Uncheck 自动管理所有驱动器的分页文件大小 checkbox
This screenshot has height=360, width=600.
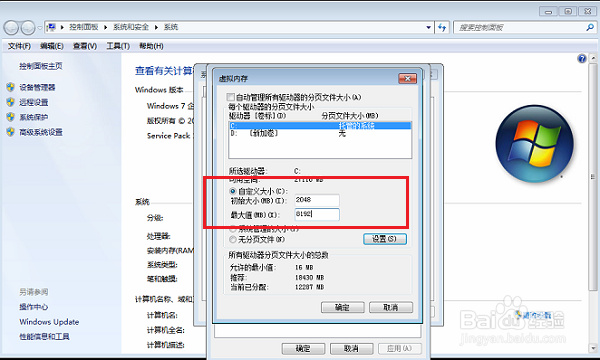[230, 97]
